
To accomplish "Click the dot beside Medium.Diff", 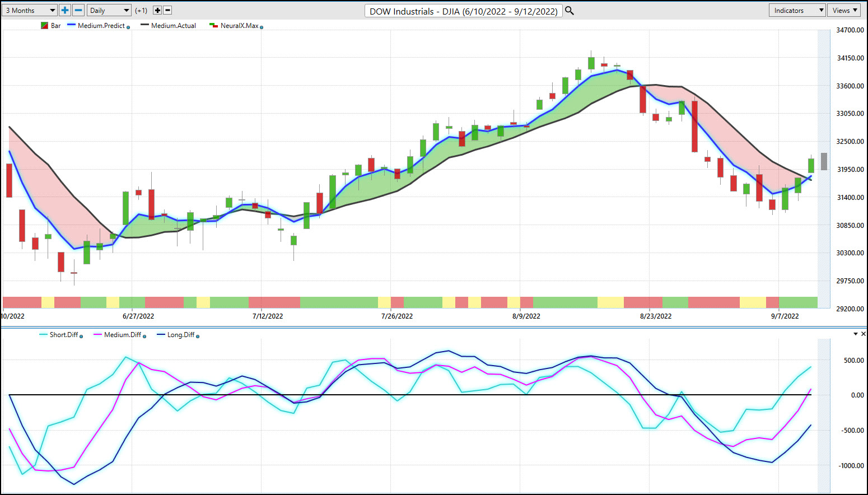I will (x=144, y=336).
